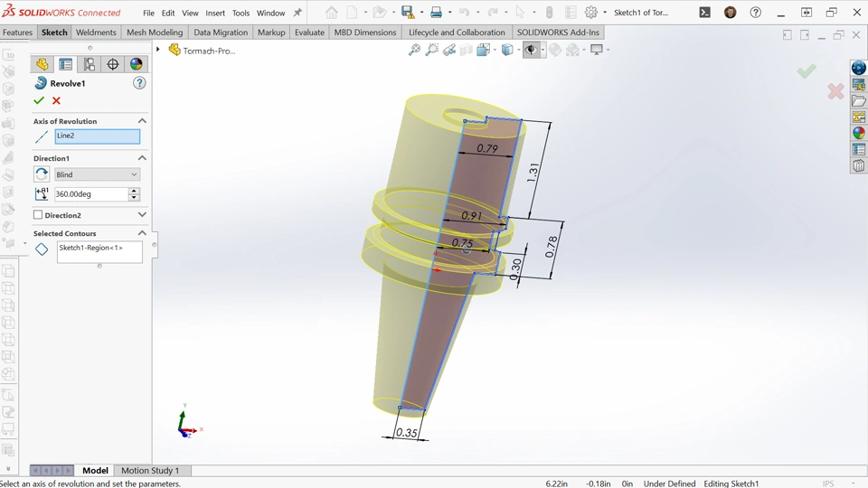868x488 pixels.
Task: Click the Print icon in title toolbar
Action: (436, 12)
